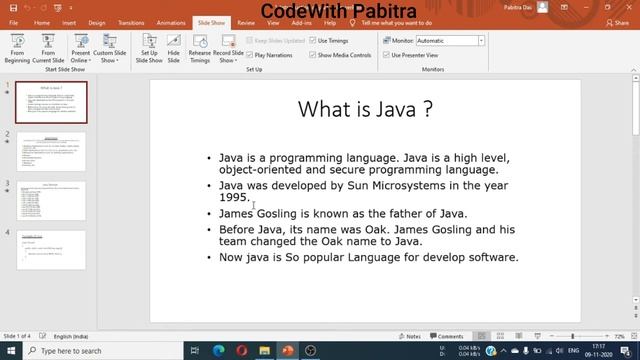Switch to the Animations tab

[x=171, y=23]
